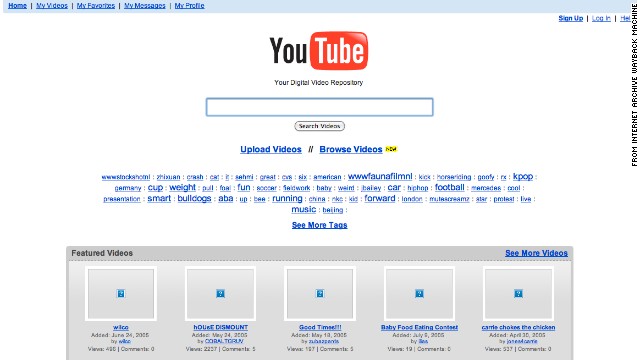The image size is (640, 360).
Task: Select the music tag
Action: click(x=304, y=209)
